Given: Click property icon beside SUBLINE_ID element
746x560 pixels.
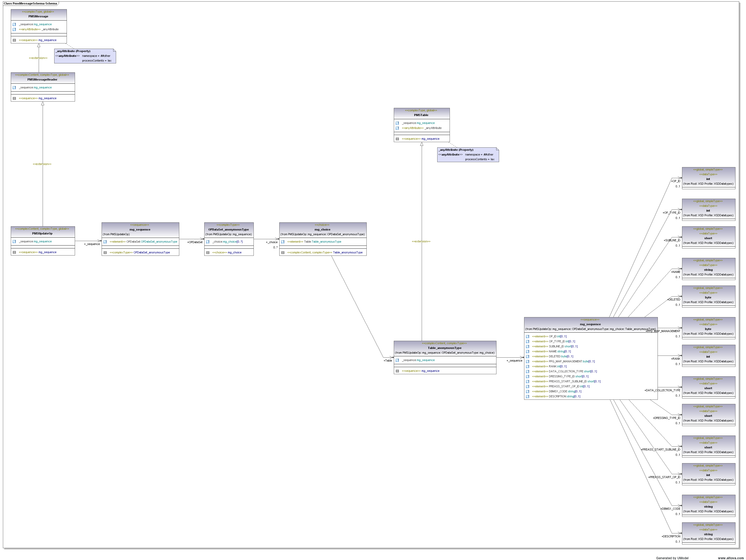Looking at the screenshot, I should coord(528,347).
